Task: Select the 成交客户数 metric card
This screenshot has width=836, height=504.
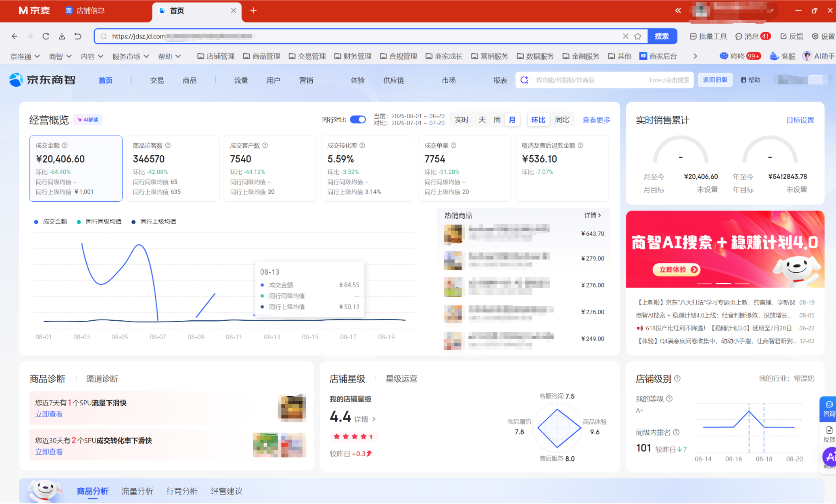Action: click(x=270, y=168)
